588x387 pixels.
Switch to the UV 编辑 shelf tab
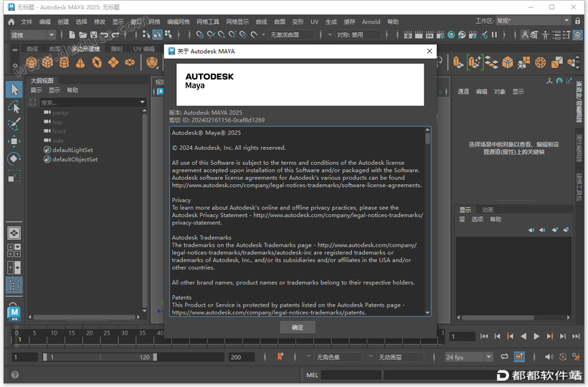[x=144, y=49]
